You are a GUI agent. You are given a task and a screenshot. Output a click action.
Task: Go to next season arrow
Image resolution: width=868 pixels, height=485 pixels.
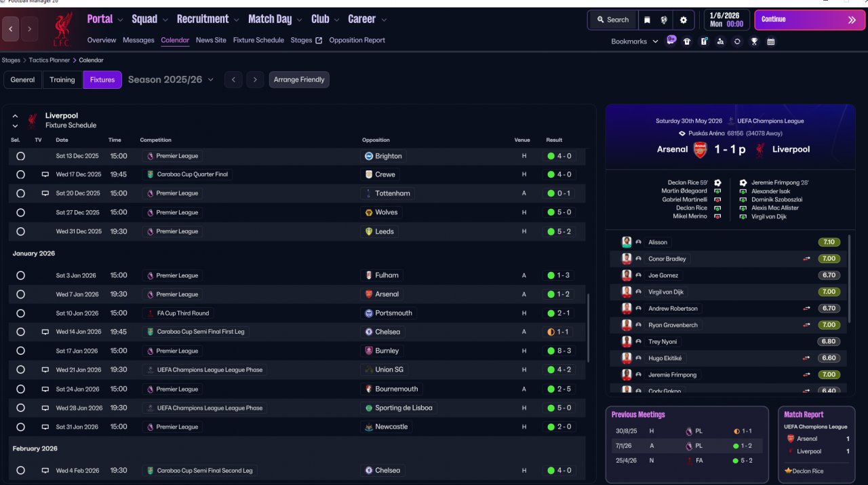click(255, 80)
